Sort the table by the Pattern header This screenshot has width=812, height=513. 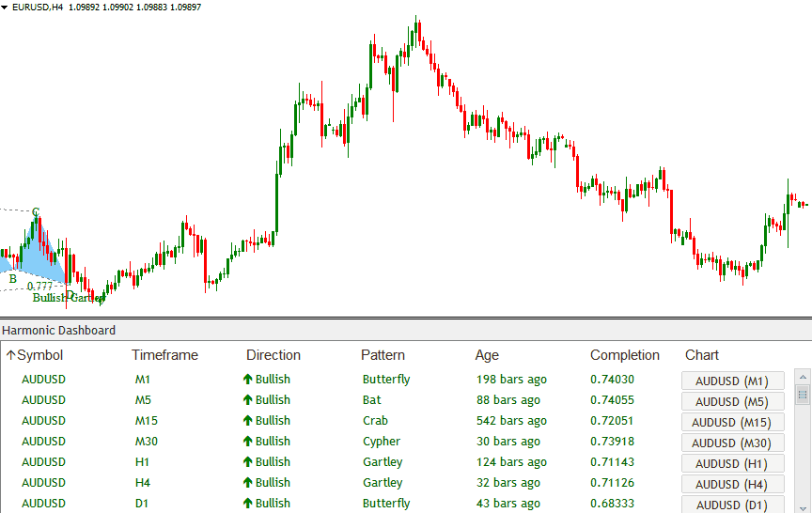click(383, 355)
